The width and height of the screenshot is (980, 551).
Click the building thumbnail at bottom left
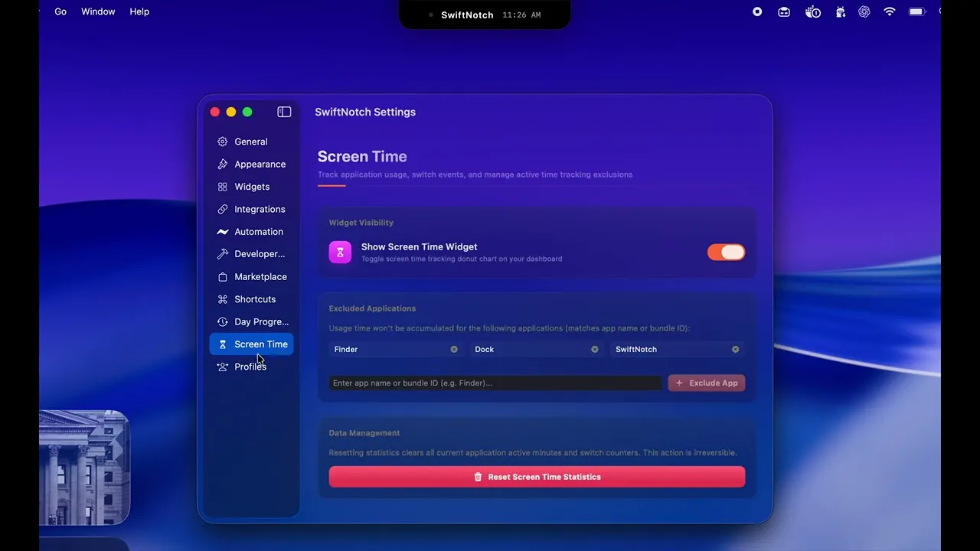click(x=84, y=468)
